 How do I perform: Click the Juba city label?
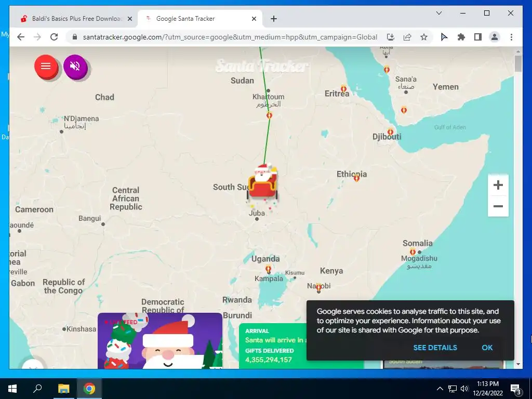click(257, 213)
